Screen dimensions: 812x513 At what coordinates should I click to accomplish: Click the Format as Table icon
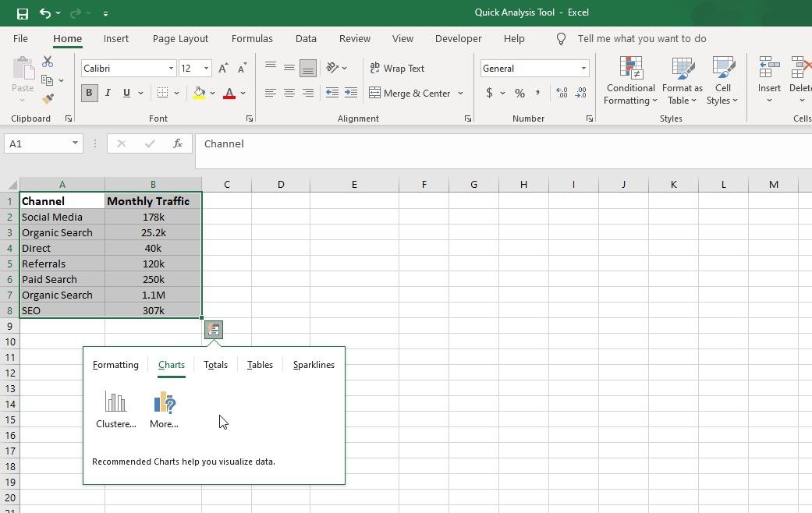point(682,80)
